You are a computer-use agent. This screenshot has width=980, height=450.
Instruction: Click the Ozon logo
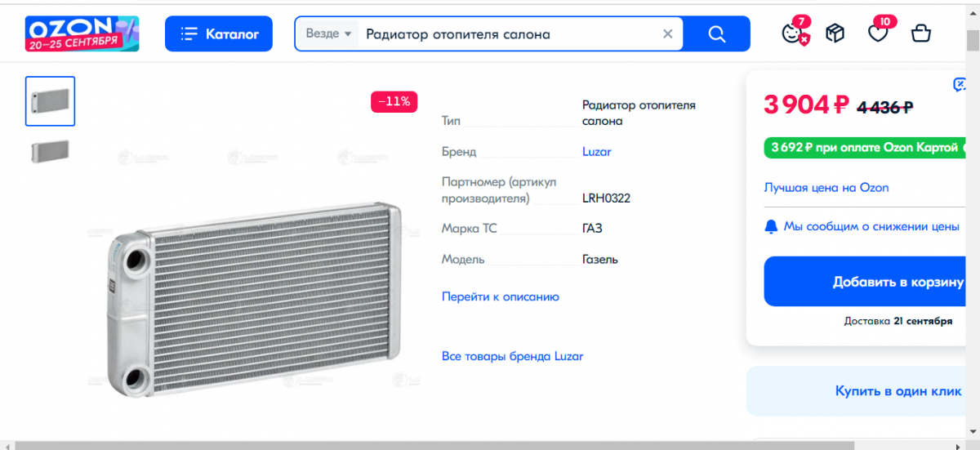point(82,33)
